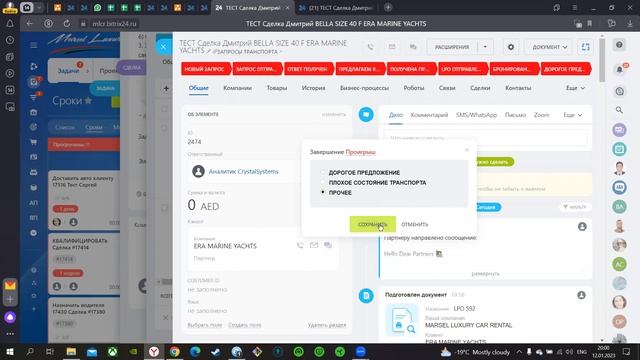The height and width of the screenshot is (360, 640).
Task: Switch to the Товары tab
Action: coord(277,88)
